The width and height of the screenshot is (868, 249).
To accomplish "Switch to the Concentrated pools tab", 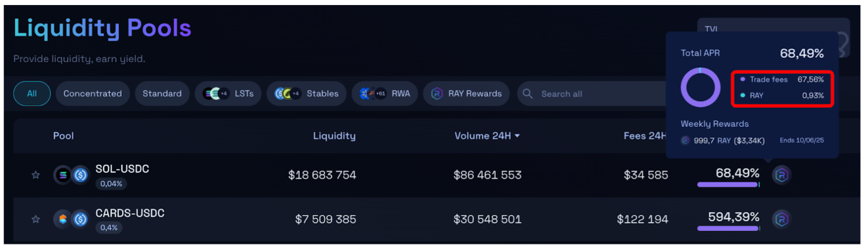I will tap(92, 94).
